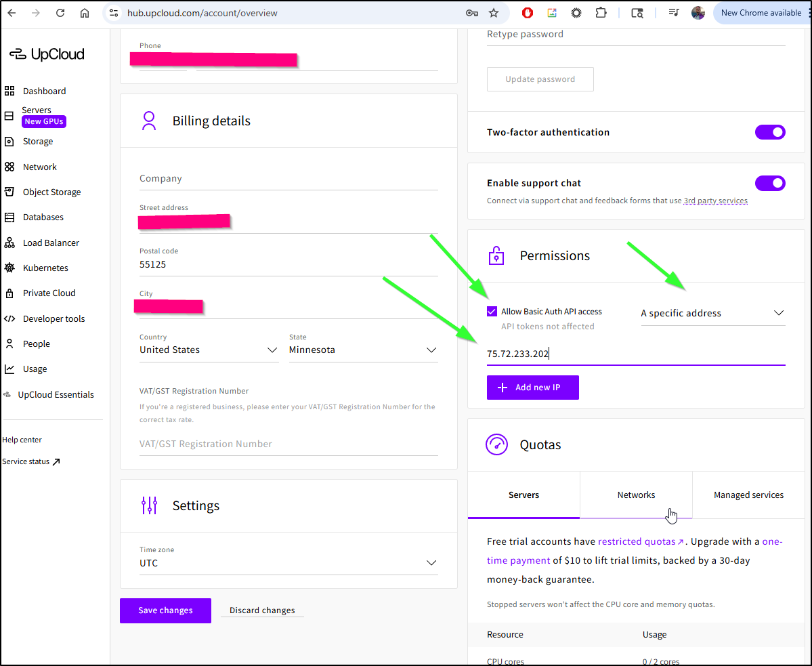This screenshot has height=666, width=812.
Task: Open Storage via its sidebar icon
Action: click(x=9, y=142)
